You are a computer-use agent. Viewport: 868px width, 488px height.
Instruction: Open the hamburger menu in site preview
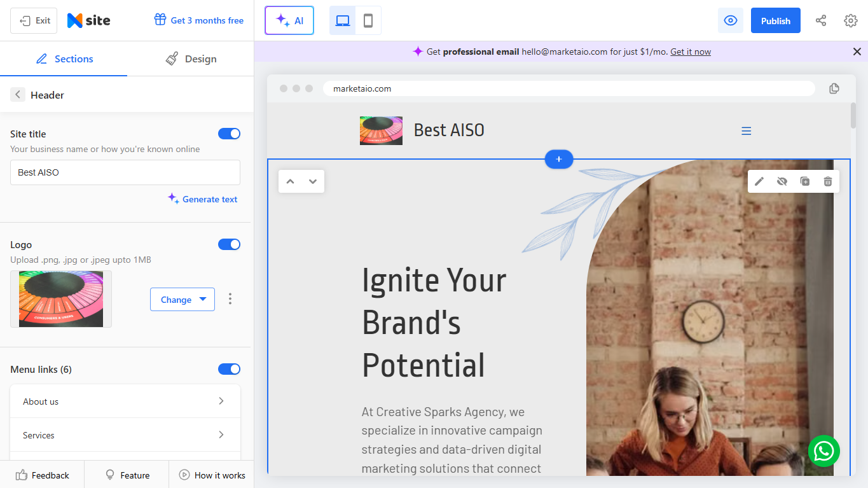pos(747,131)
